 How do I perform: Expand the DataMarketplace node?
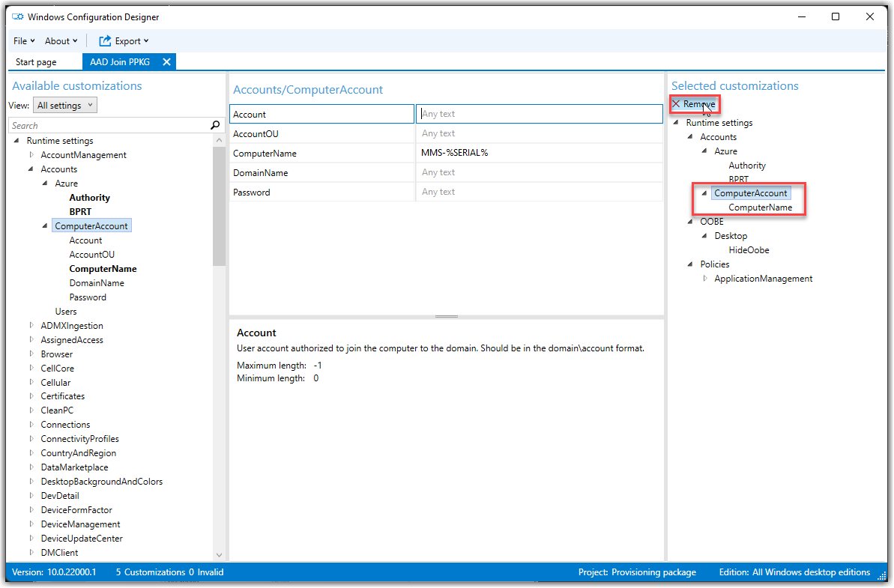(31, 467)
